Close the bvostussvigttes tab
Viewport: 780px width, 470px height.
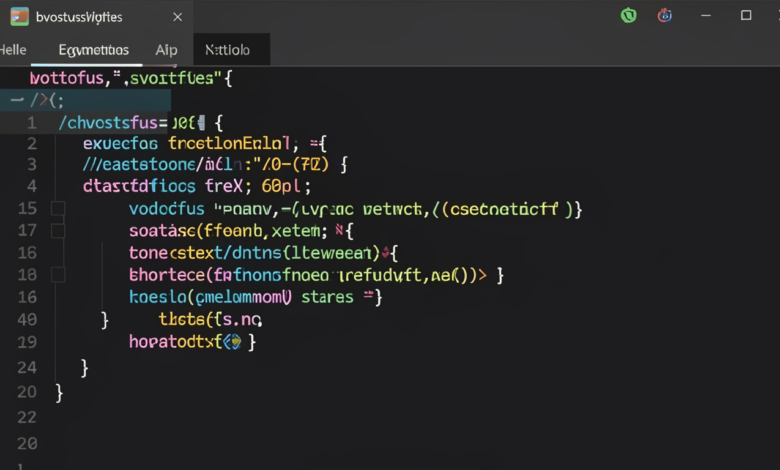pos(178,17)
